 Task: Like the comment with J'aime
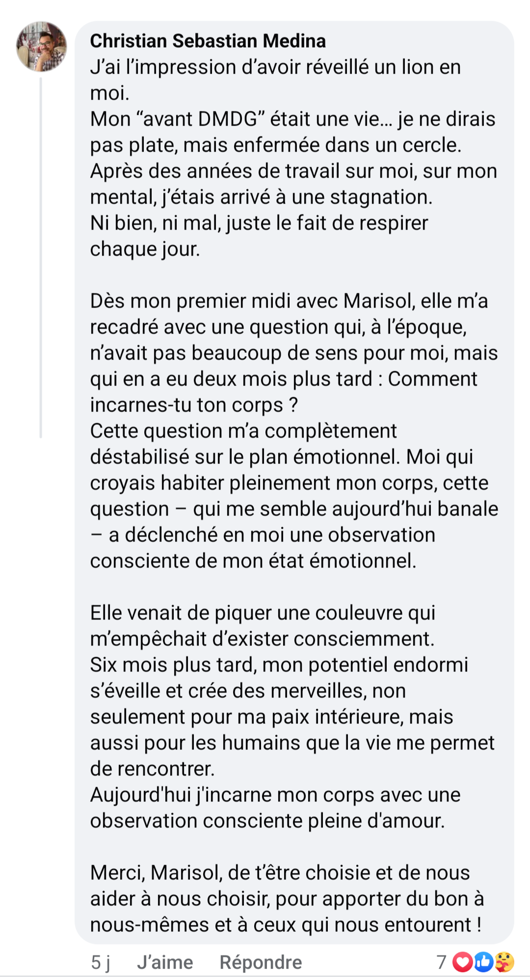[165, 962]
